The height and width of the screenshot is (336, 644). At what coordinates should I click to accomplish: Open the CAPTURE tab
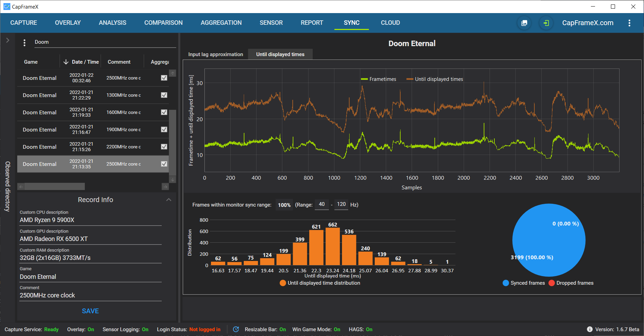coord(23,23)
